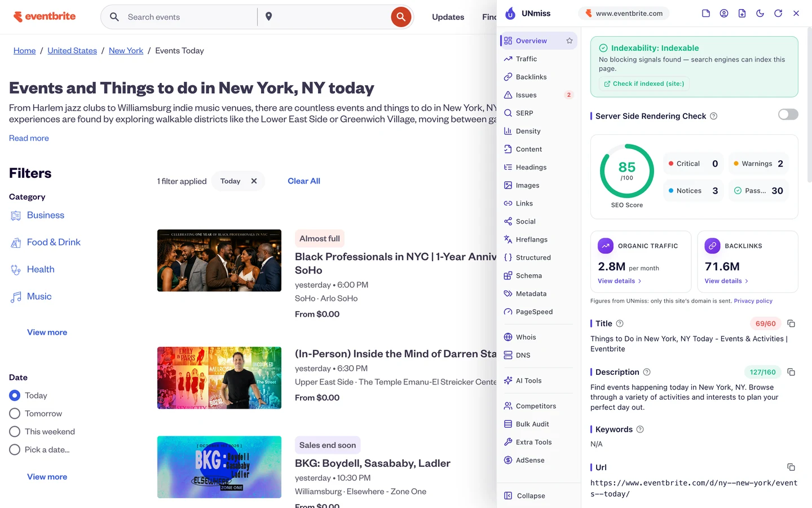Viewport: 812px width, 508px height.
Task: Copy the page Title with copy icon
Action: 791,323
